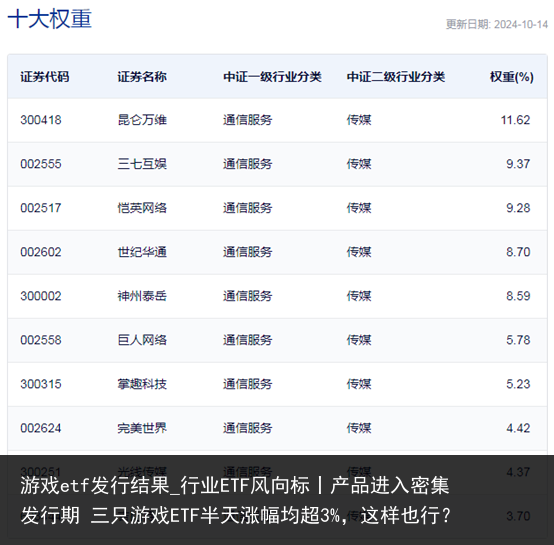Select the 掌趣科技 stock name
Viewport: 554px width, 545px height.
click(x=142, y=384)
